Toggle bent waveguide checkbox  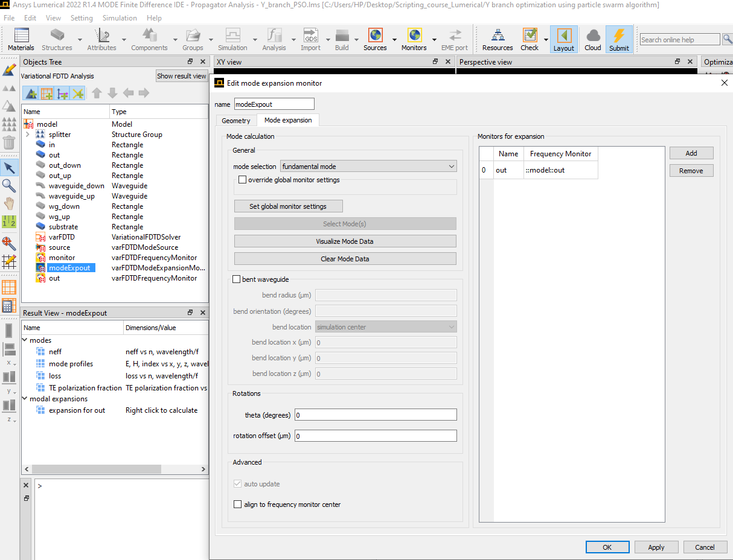pyautogui.click(x=237, y=279)
